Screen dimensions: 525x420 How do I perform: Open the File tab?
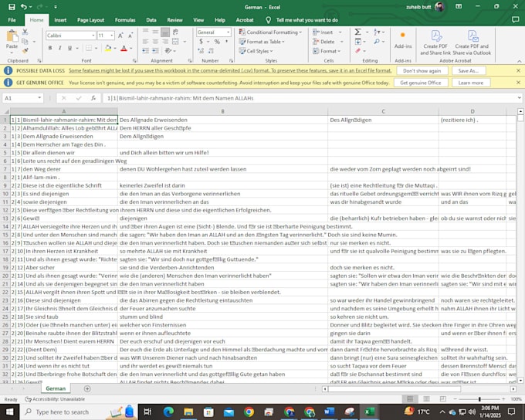(12, 20)
